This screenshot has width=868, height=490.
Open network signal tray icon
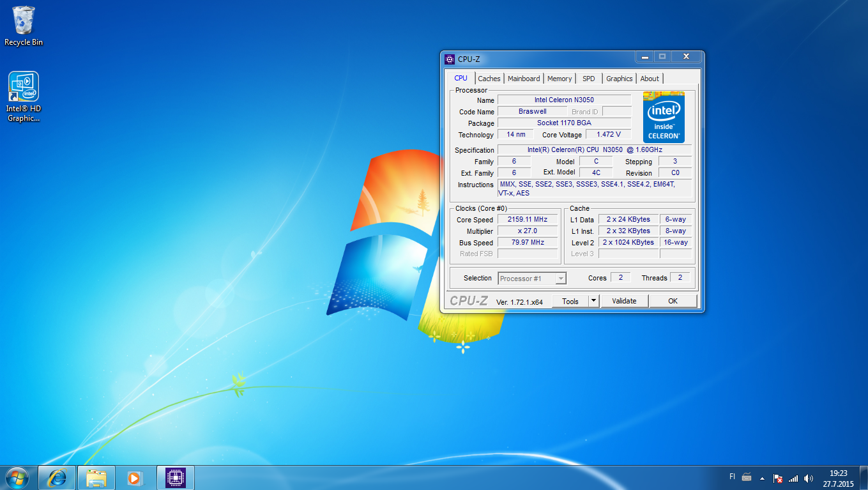793,478
